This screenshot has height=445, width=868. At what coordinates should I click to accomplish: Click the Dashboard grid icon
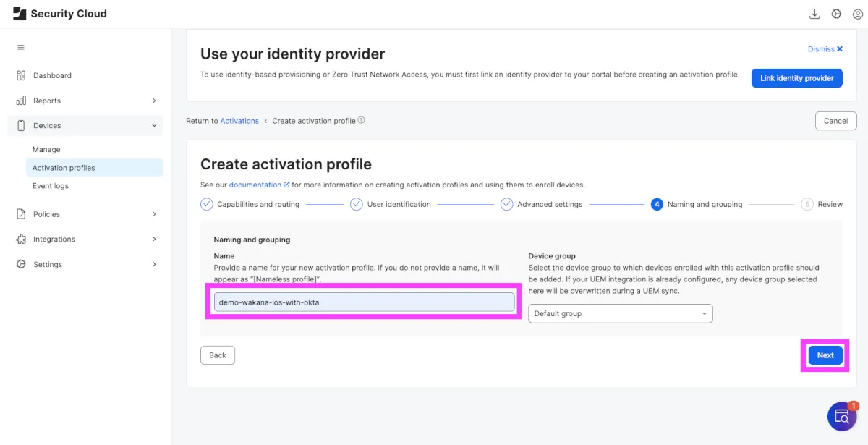tap(21, 75)
